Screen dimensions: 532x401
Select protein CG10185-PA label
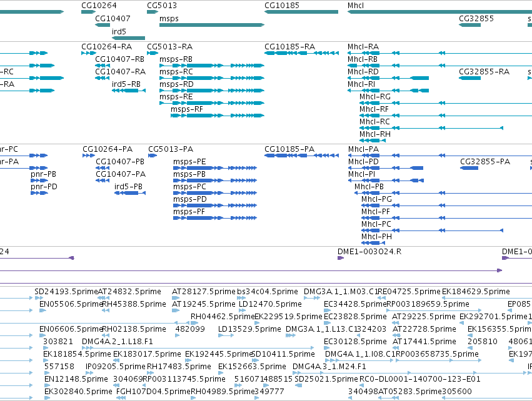point(289,149)
